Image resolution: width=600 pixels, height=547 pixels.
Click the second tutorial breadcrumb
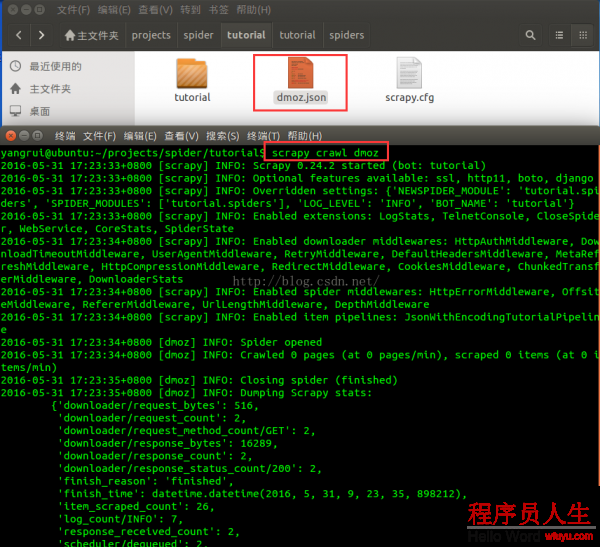297,35
